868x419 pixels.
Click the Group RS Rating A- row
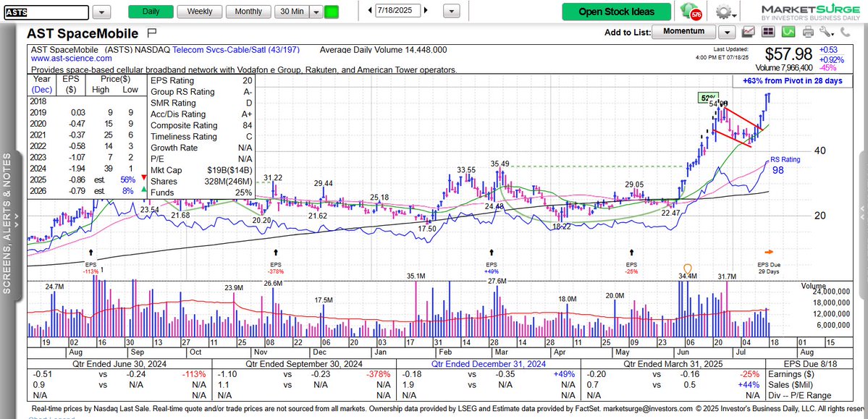pyautogui.click(x=201, y=92)
